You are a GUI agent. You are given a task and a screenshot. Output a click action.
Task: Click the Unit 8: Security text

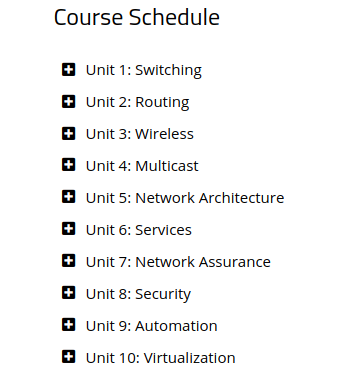[138, 294]
